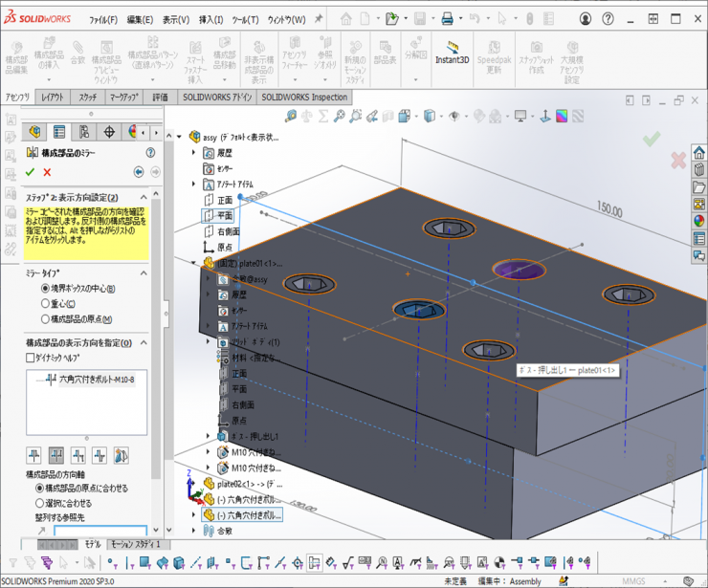Click the 整列する参照先 input field
The width and height of the screenshot is (708, 588).
[100, 531]
